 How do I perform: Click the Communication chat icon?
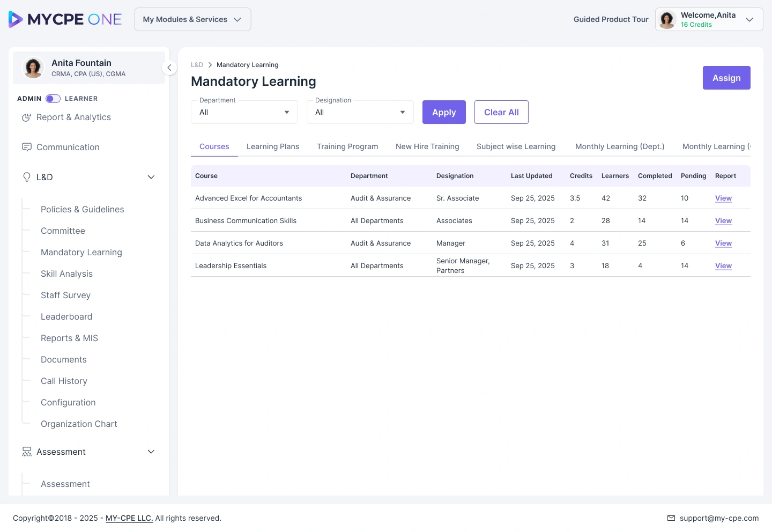pos(26,147)
